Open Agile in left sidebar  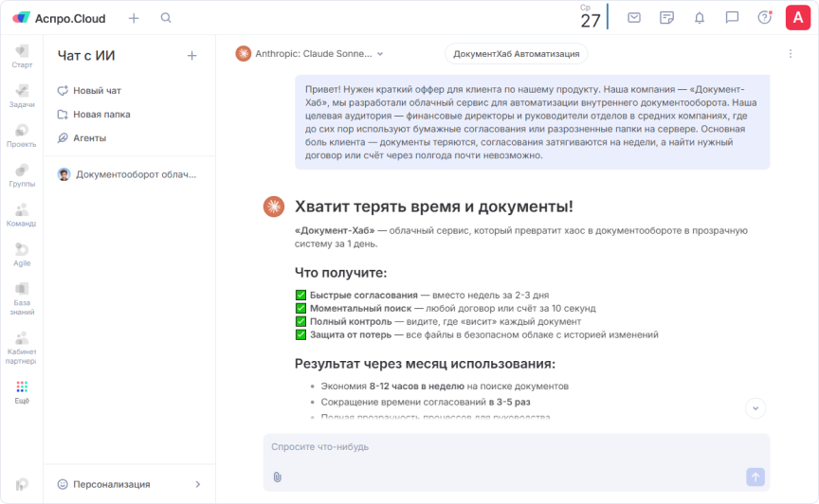[22, 255]
